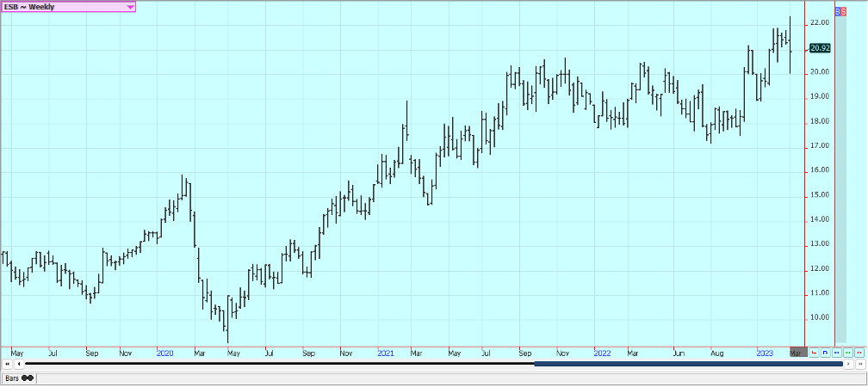Viewport: 868px width, 387px height.
Task: Click the vertical DOM ladder strip below B S
Action: pos(840,179)
